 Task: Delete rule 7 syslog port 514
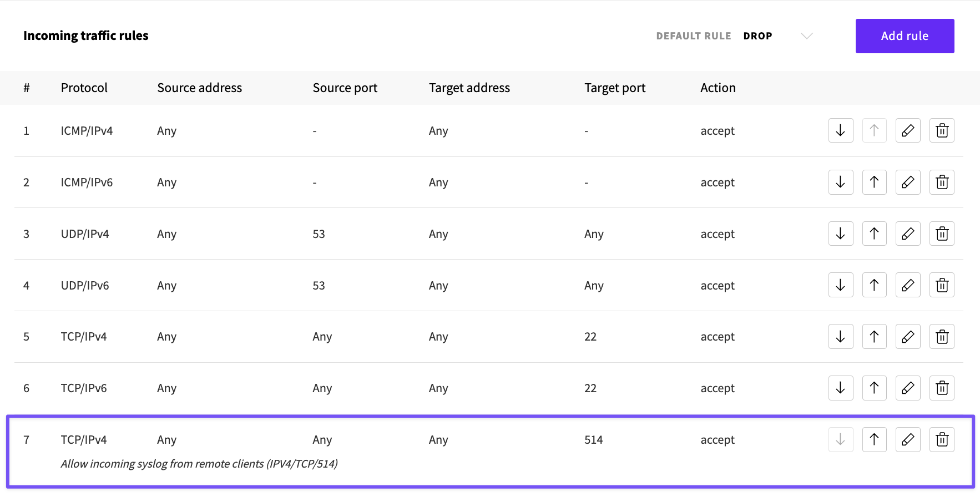pos(942,439)
